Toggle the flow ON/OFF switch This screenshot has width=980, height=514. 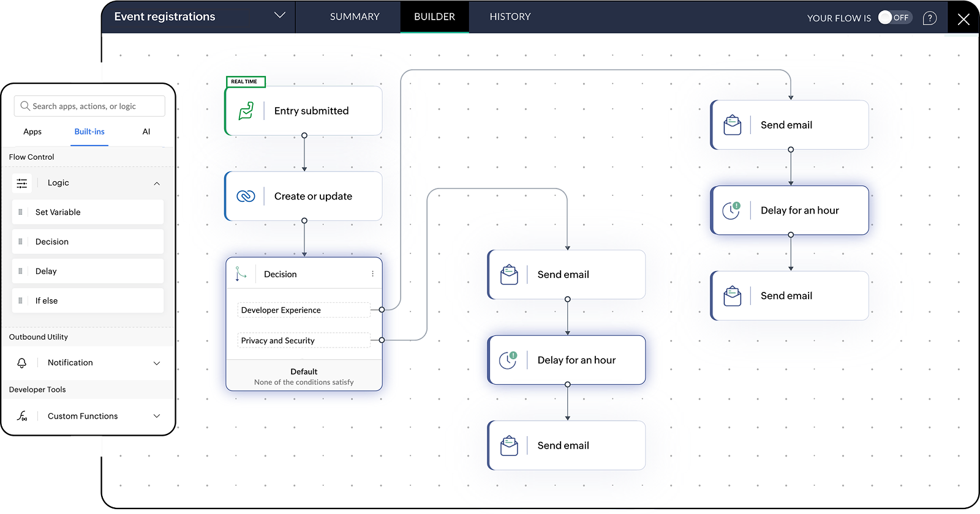coord(895,18)
